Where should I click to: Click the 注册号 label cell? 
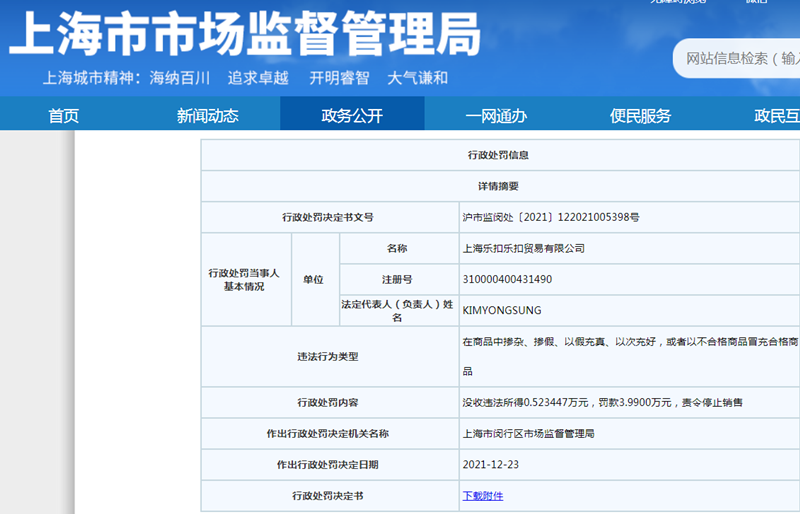(399, 280)
